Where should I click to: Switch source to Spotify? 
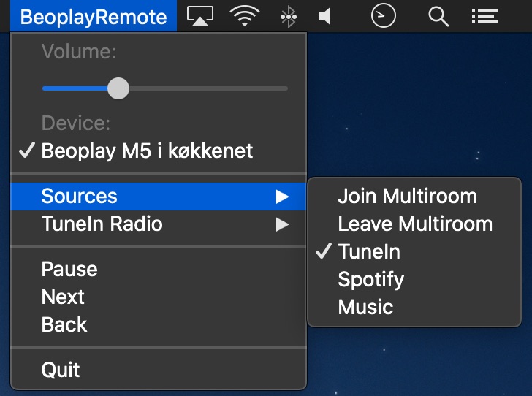pos(414,280)
